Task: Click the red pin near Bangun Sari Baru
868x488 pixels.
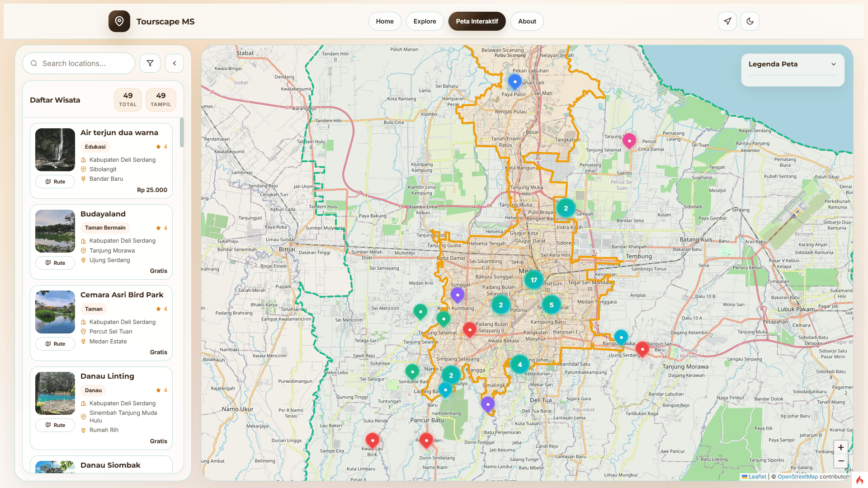Action: point(642,349)
